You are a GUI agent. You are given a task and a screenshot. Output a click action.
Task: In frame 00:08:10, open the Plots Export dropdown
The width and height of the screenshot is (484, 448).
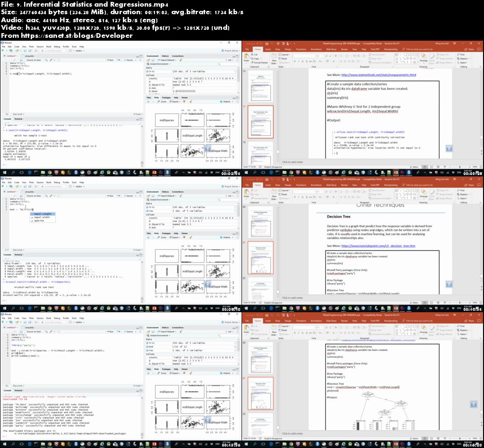point(175,237)
